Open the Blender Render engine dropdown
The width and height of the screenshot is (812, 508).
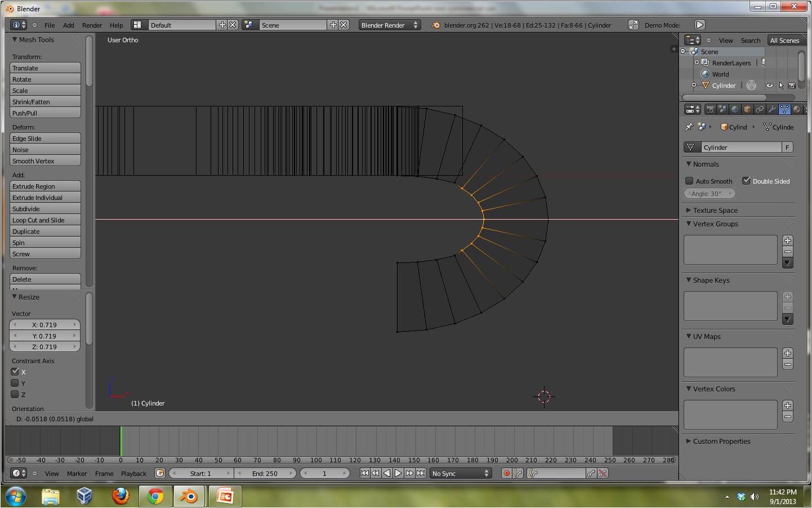(x=390, y=25)
